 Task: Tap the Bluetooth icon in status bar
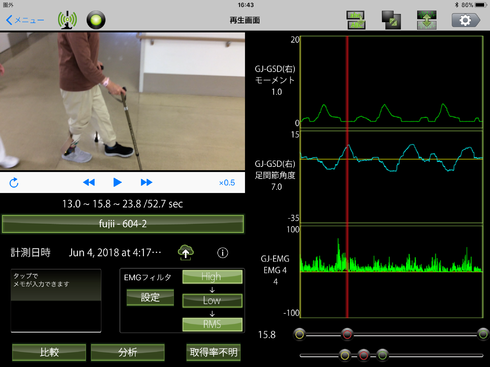coord(456,5)
